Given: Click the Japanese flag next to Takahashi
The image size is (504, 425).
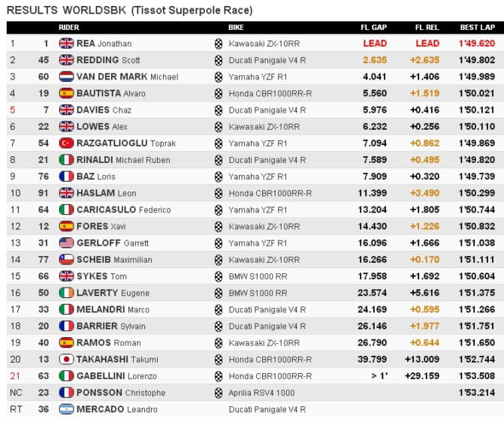Looking at the screenshot, I should (66, 359).
